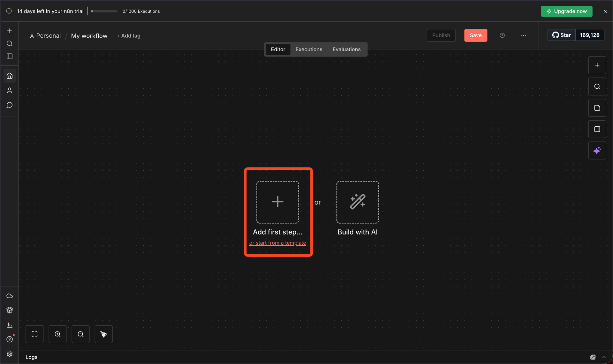Pop out Logs panel icon
Image resolution: width=613 pixels, height=364 pixels.
tap(593, 357)
